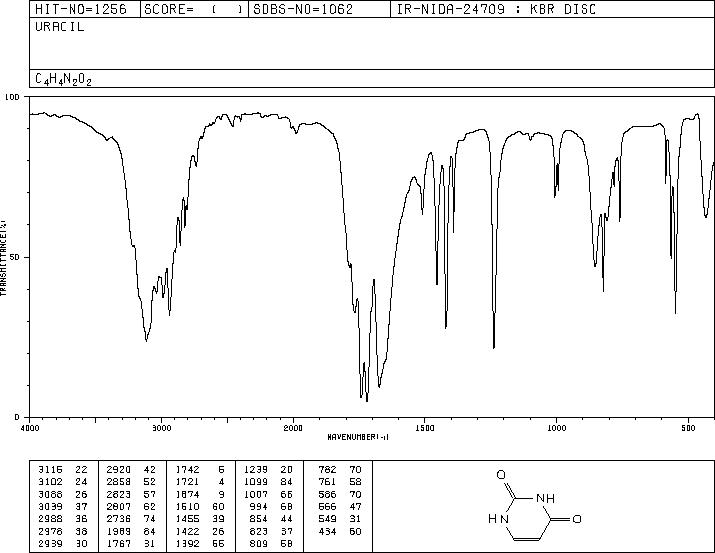Select peak value 1239 in the table
The height and width of the screenshot is (553, 715).
point(256,470)
